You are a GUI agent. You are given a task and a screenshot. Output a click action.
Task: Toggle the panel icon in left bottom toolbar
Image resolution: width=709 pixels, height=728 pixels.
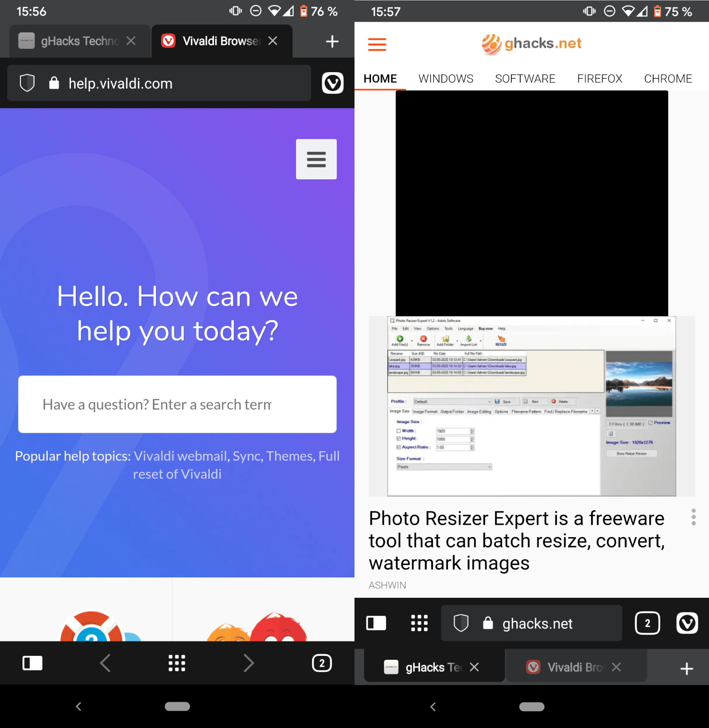point(32,663)
